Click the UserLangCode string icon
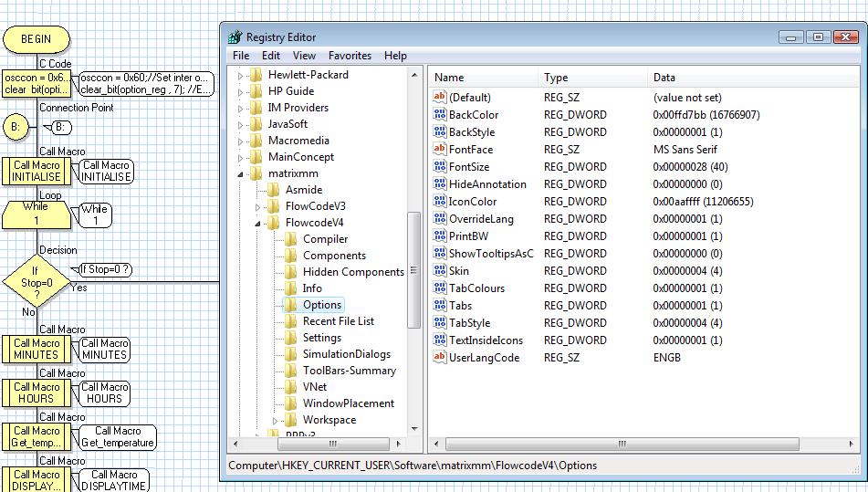 [x=440, y=357]
